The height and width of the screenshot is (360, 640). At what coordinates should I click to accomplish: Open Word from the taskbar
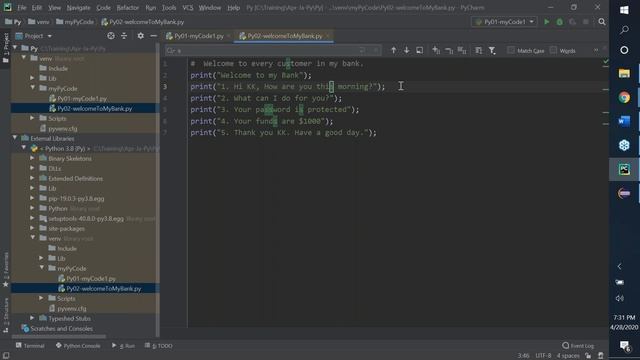click(x=624, y=121)
